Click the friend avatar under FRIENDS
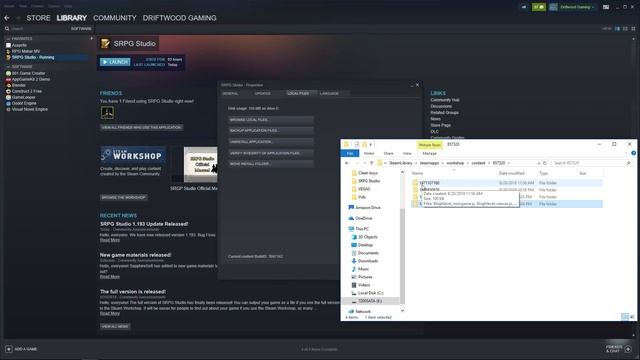The image size is (640, 360). (x=107, y=113)
